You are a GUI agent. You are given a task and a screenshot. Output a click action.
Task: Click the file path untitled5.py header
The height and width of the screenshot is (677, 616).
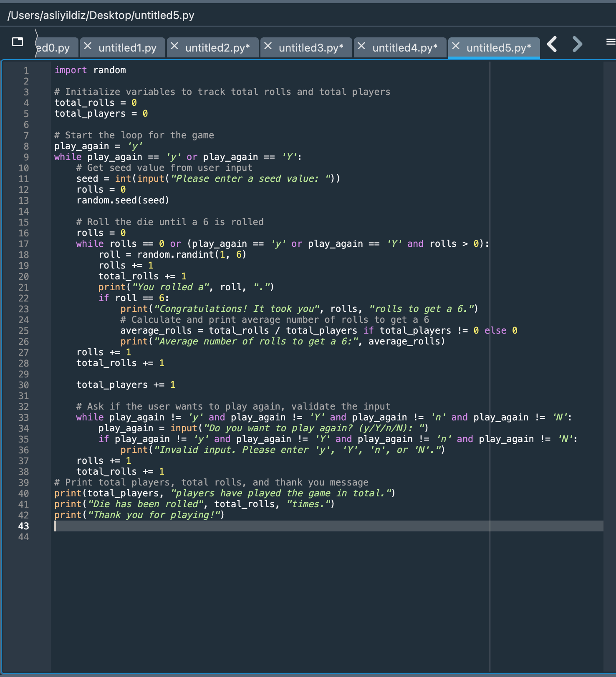tap(101, 15)
